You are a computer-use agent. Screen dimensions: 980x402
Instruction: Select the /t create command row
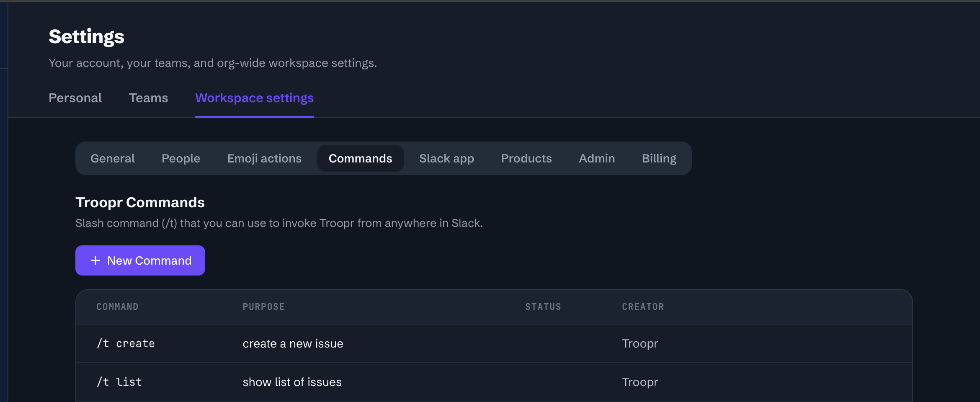click(494, 343)
